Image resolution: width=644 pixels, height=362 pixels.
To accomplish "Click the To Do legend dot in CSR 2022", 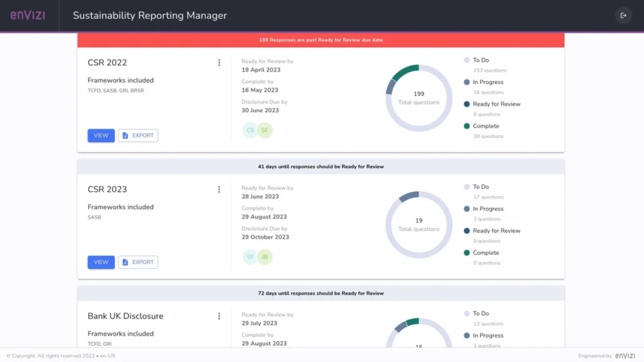I will click(x=467, y=60).
